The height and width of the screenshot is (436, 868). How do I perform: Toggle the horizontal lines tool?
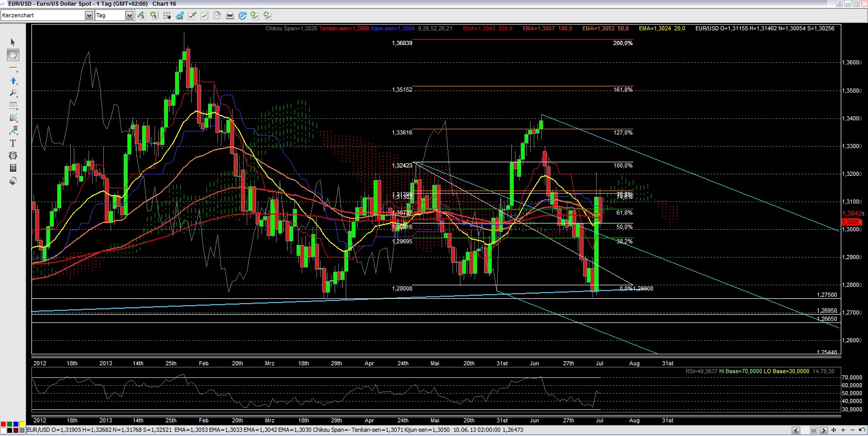13,106
